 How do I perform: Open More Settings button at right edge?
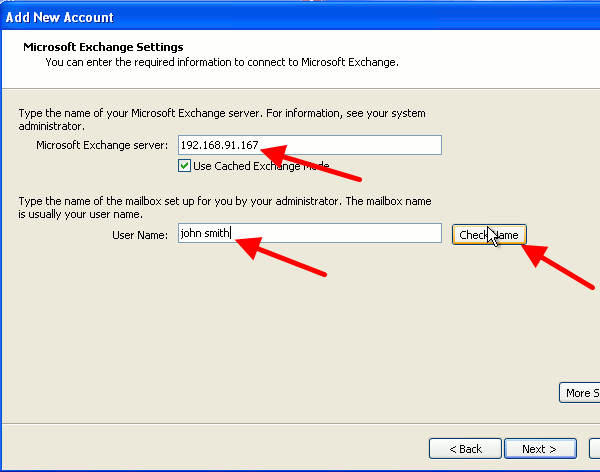pyautogui.click(x=579, y=393)
